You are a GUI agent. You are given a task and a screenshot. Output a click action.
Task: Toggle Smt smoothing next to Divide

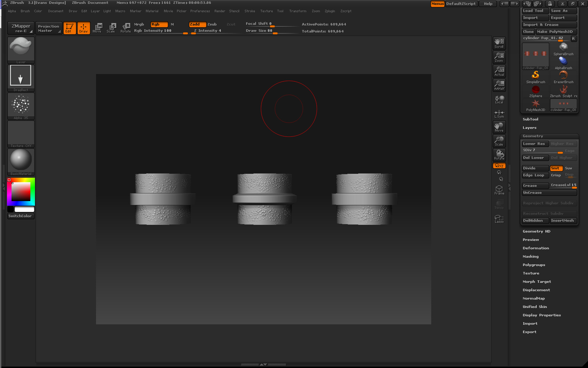[556, 168]
